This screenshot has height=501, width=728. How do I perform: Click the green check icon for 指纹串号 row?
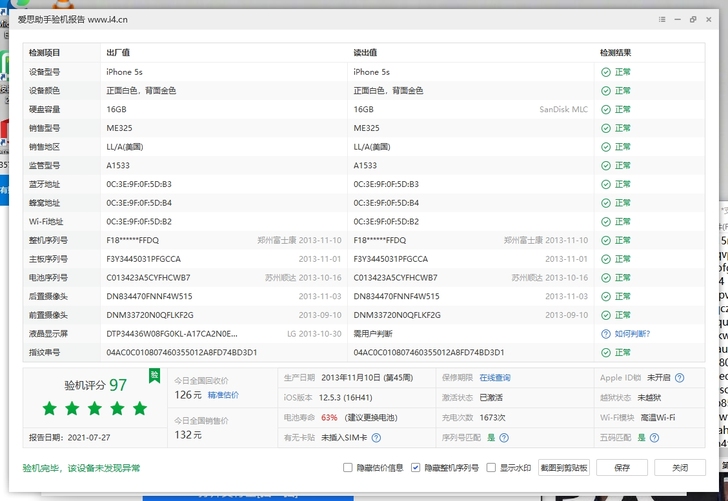606,353
